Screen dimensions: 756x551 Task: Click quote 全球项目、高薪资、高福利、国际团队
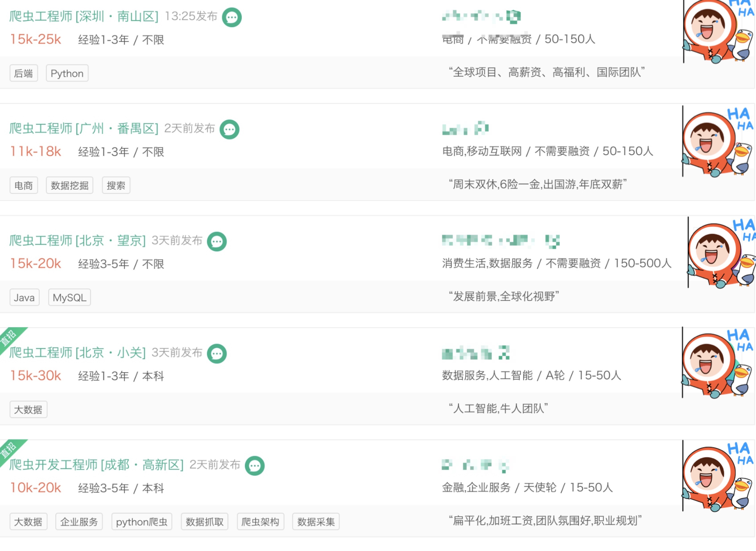(547, 72)
